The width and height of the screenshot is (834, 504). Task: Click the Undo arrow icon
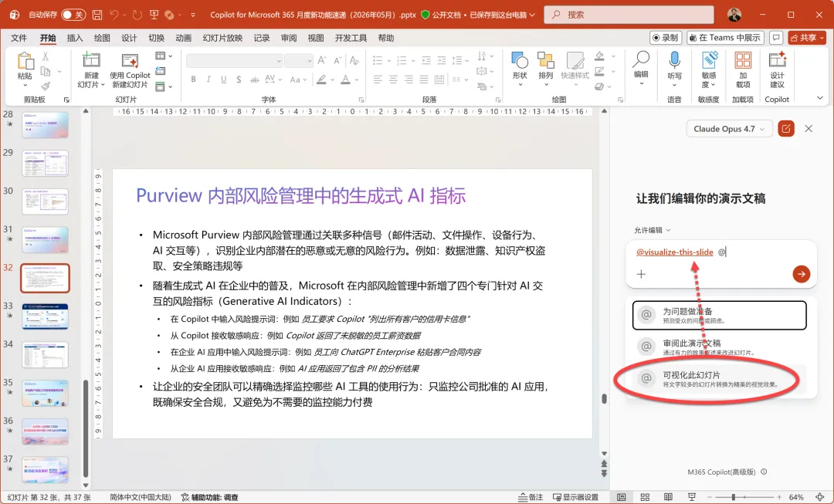(114, 15)
